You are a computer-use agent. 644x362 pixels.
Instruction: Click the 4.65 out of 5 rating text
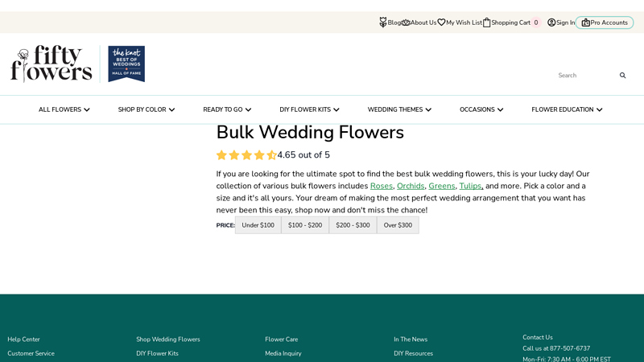(303, 155)
